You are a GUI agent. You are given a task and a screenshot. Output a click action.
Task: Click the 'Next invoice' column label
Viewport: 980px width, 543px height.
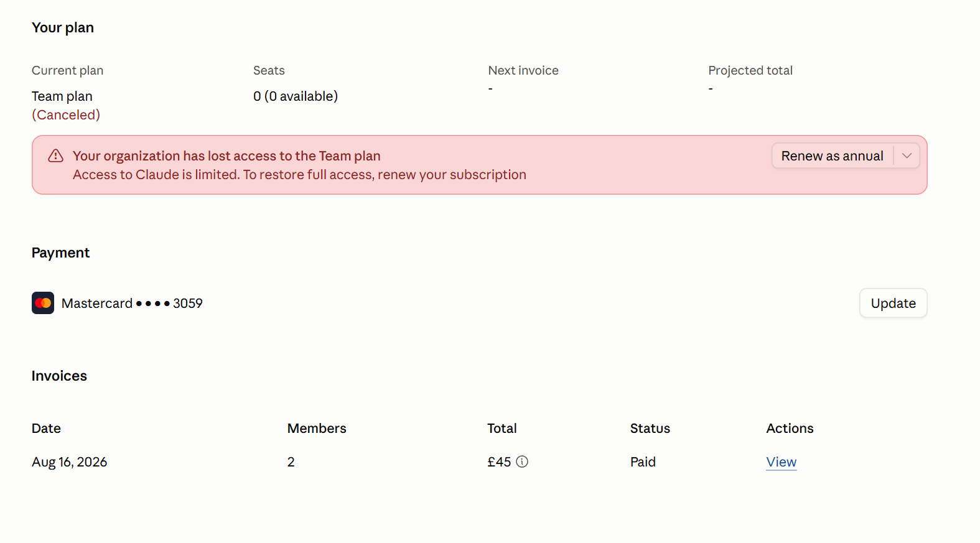523,70
